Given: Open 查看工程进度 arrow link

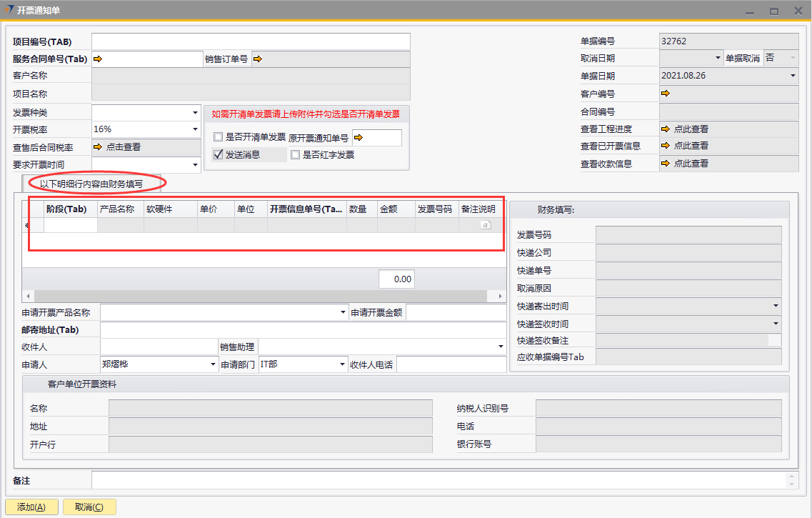Looking at the screenshot, I should pos(666,129).
